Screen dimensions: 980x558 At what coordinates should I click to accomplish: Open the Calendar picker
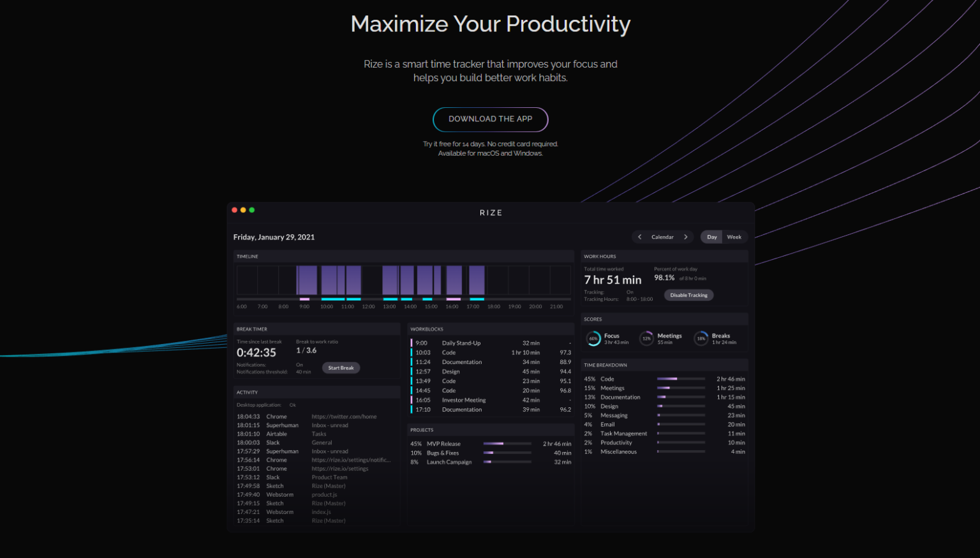click(662, 237)
